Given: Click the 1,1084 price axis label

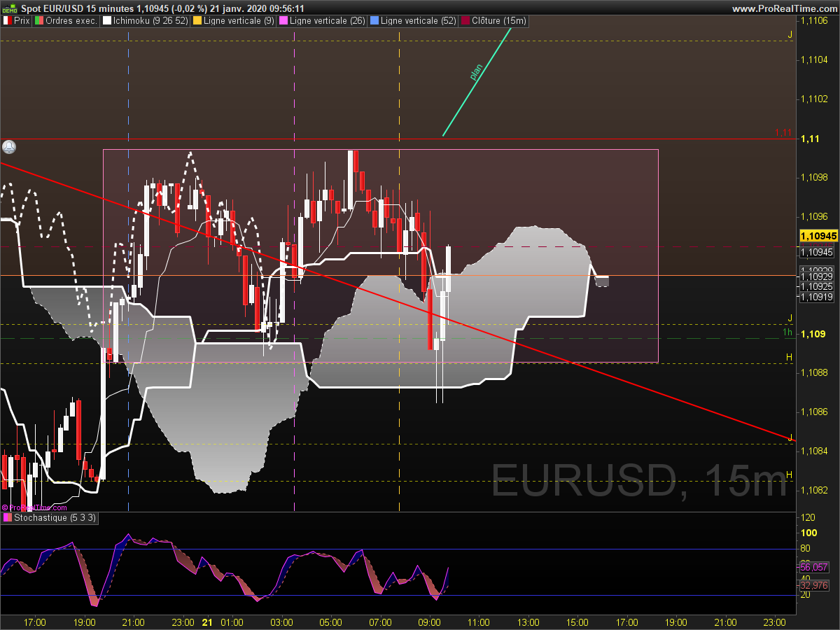Looking at the screenshot, I should (x=814, y=450).
